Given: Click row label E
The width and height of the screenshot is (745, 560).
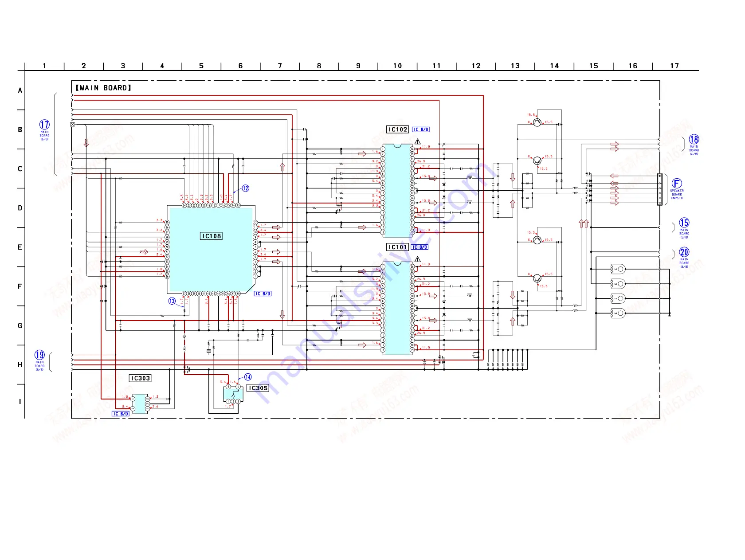Looking at the screenshot, I should [20, 247].
